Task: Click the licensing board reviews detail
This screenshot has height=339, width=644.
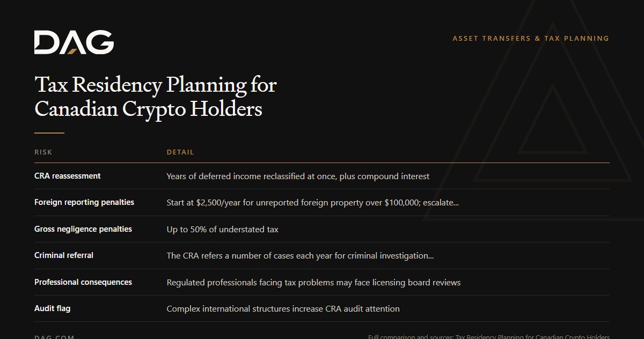Action: (x=313, y=282)
